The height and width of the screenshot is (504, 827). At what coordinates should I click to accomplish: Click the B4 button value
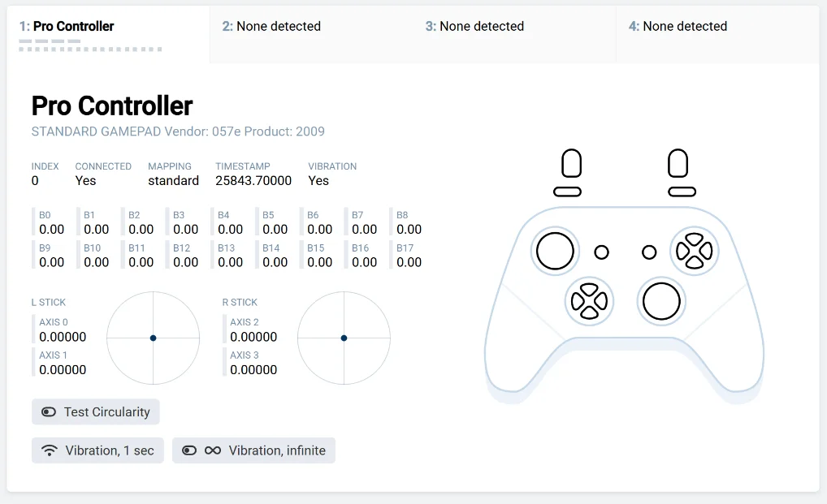(231, 230)
